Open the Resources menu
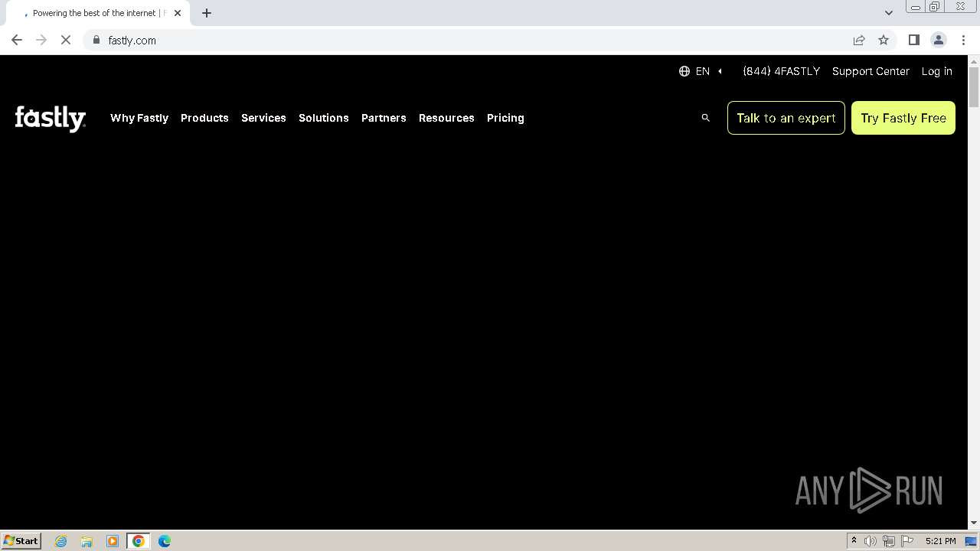This screenshot has width=980, height=551. coord(446,118)
